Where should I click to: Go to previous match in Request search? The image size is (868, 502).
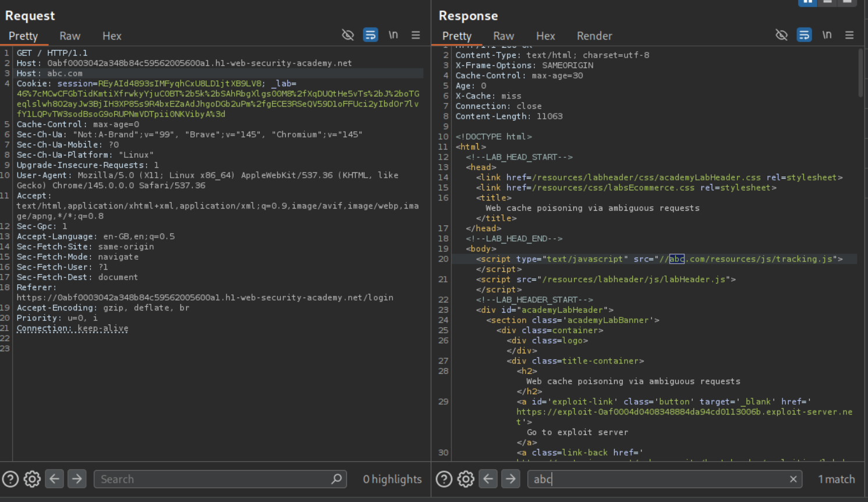55,479
